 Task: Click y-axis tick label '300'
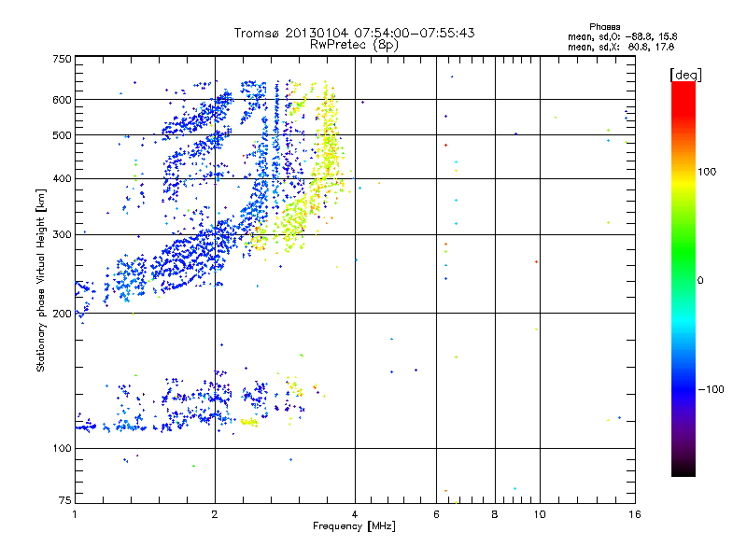pos(62,235)
